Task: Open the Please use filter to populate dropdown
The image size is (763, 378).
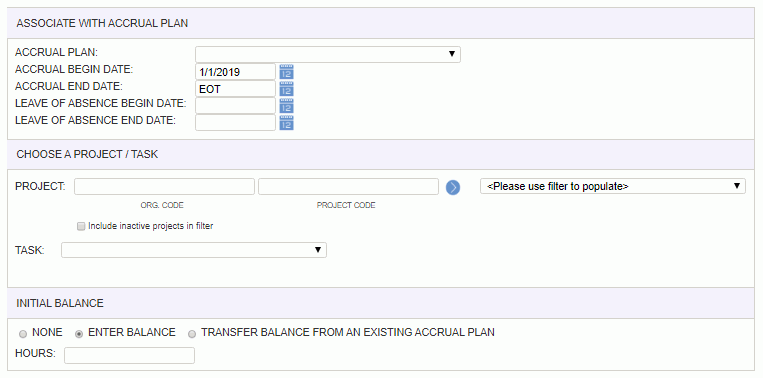Action: click(613, 186)
